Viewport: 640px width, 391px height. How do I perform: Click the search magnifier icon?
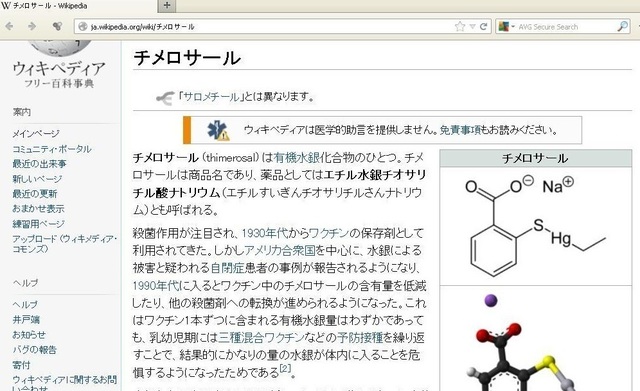point(622,27)
